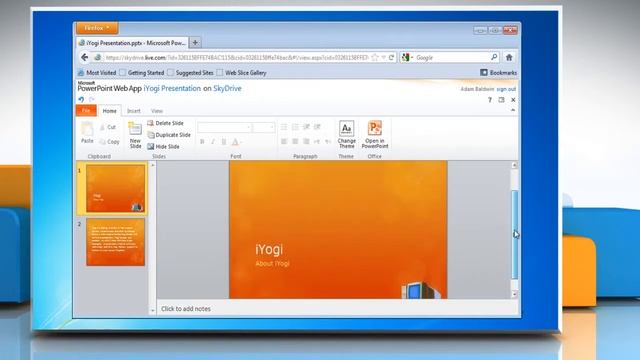Click the sign out link
Screen dimensions: 640x360
tap(506, 89)
